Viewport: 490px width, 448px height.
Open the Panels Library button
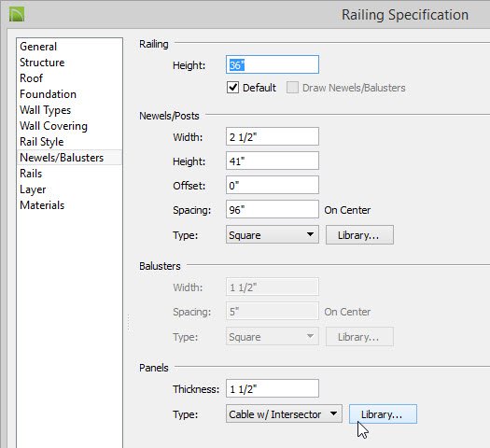click(x=383, y=414)
